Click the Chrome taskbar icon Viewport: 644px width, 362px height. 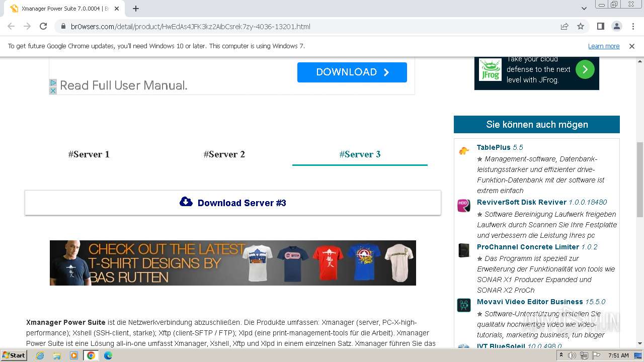tap(91, 355)
